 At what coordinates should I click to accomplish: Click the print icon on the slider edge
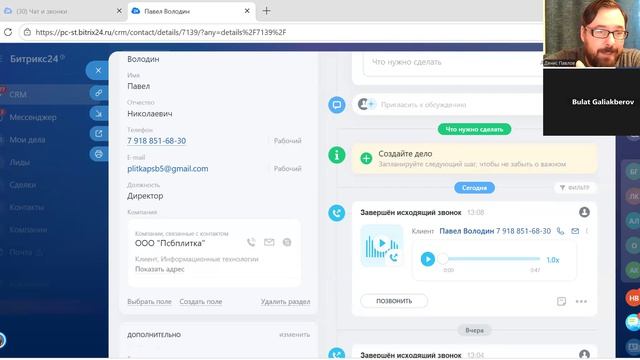(x=98, y=154)
